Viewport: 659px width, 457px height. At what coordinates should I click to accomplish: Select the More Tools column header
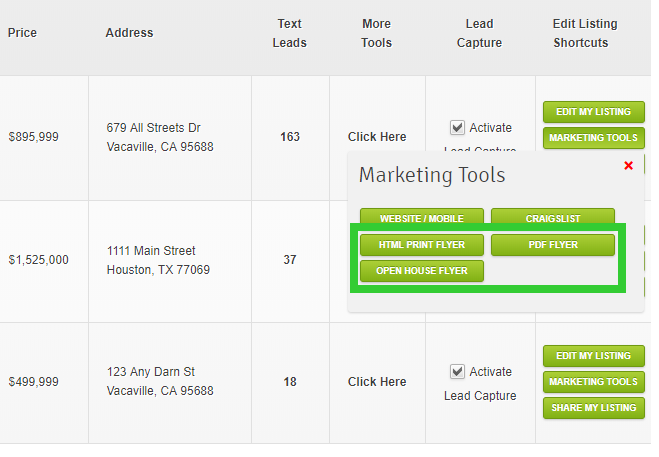click(x=377, y=33)
